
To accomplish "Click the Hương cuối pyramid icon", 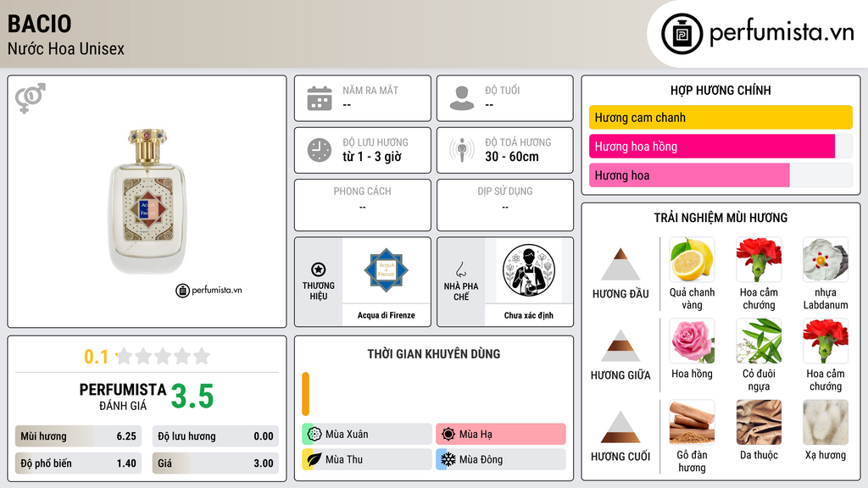I will tap(620, 427).
